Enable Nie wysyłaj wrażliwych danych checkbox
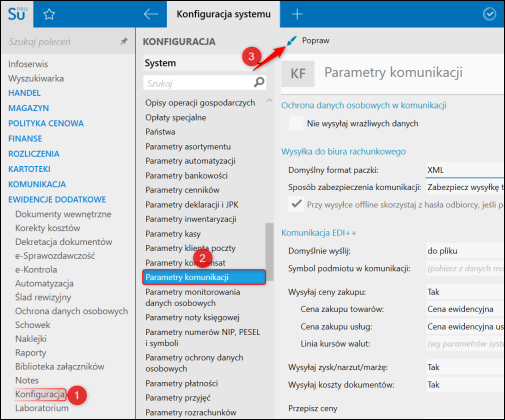This screenshot has height=420, width=505. tap(296, 123)
